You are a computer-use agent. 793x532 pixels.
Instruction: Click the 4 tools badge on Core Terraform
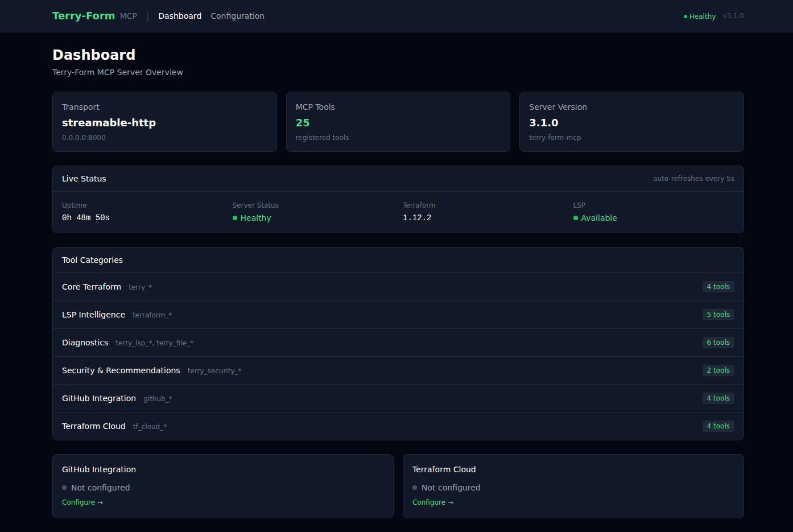coord(718,286)
